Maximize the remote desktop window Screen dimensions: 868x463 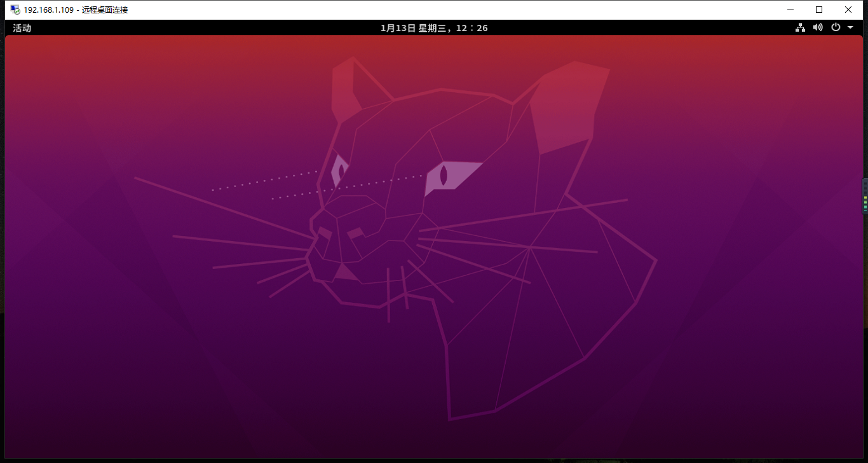pos(819,10)
